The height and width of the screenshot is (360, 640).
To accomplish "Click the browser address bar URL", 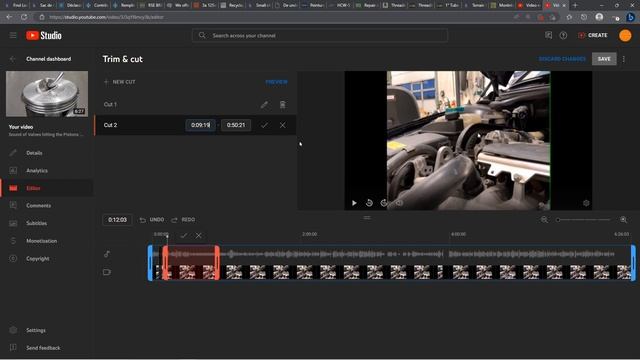I will [x=107, y=17].
